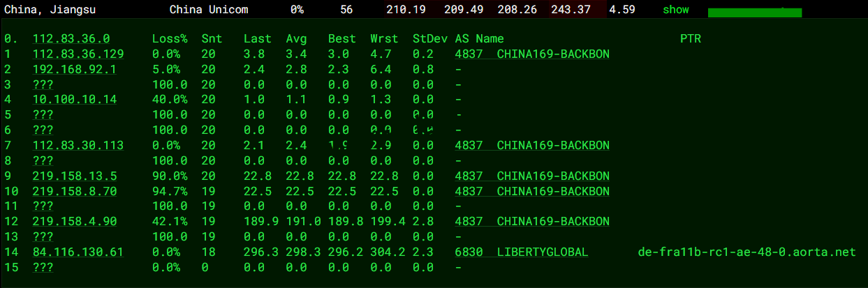Click the unknown ??? host at hop 3

pyautogui.click(x=43, y=84)
